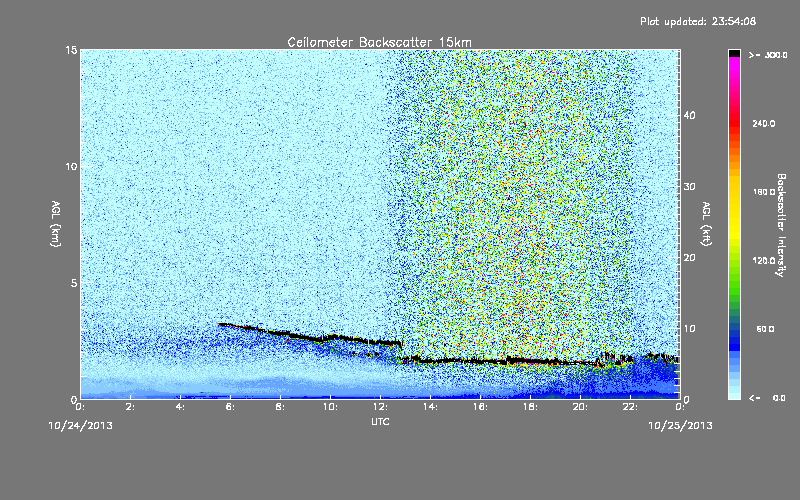
Task: Click the "18:" hour tick label
Action: tap(531, 407)
